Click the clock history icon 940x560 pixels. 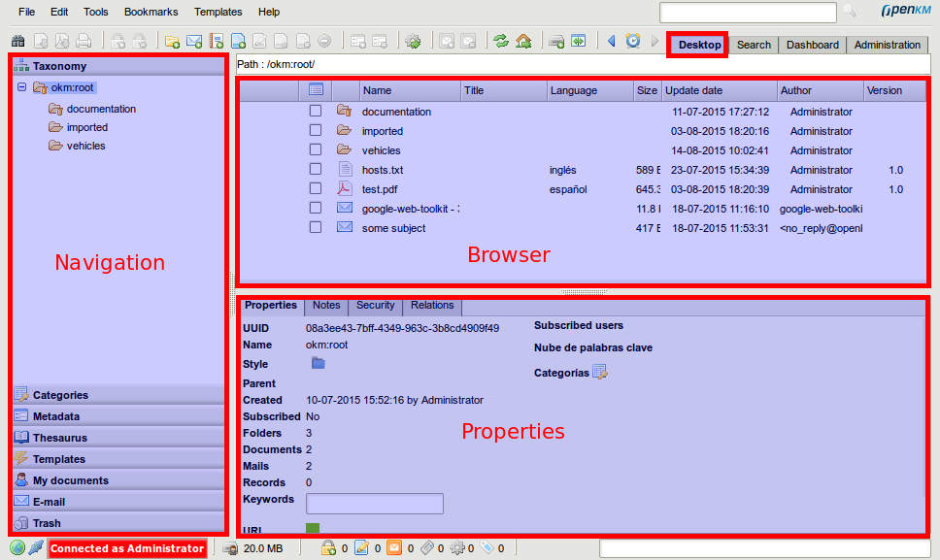[x=633, y=41]
